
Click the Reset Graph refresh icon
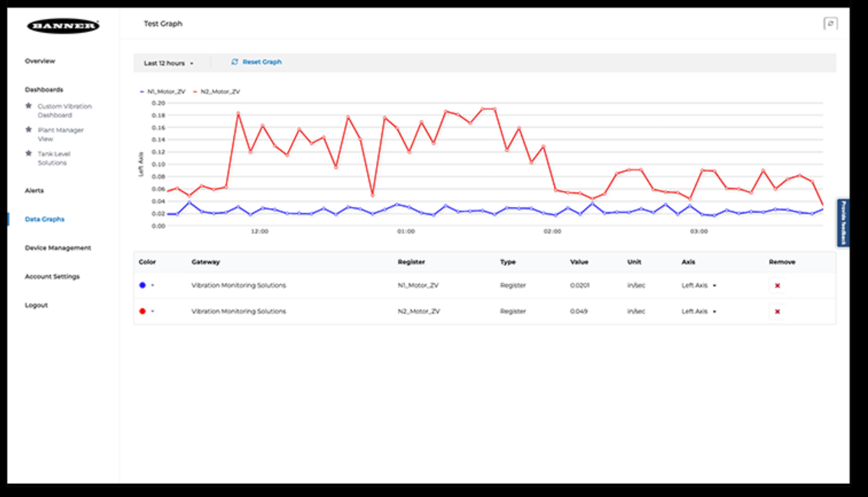click(235, 62)
